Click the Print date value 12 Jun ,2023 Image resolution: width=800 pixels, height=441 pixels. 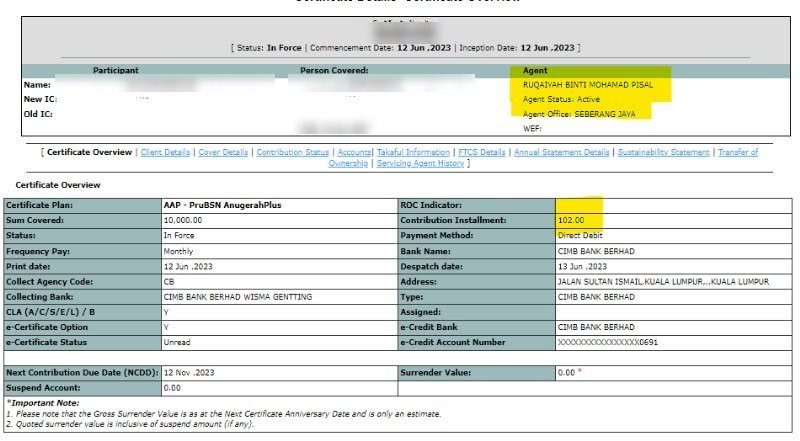point(188,266)
